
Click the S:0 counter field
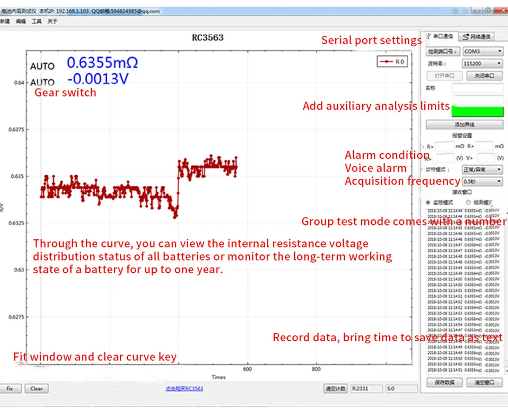coord(401,389)
